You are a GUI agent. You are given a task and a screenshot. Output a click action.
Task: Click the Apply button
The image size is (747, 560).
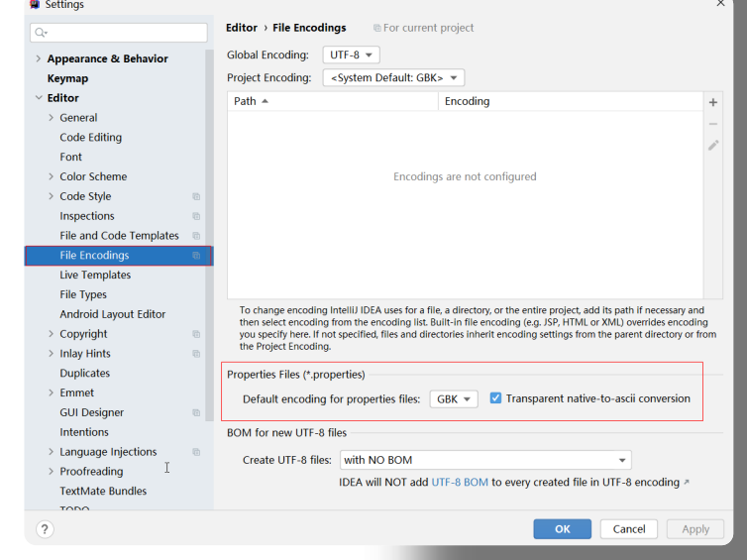point(695,529)
